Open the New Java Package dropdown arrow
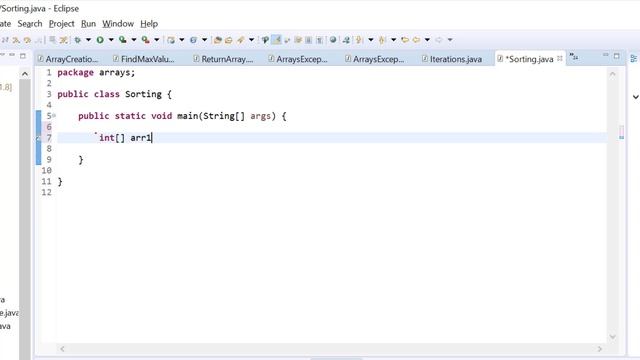The height and width of the screenshot is (360, 640). tap(182, 40)
